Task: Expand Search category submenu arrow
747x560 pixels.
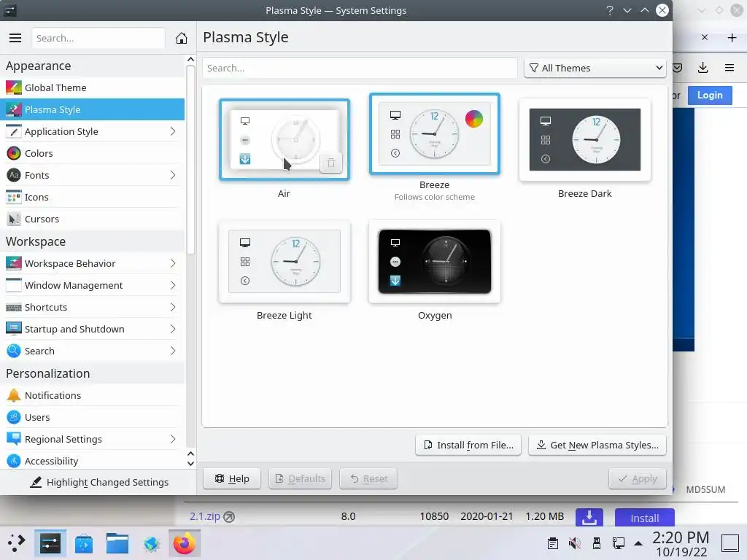Action: 173,351
